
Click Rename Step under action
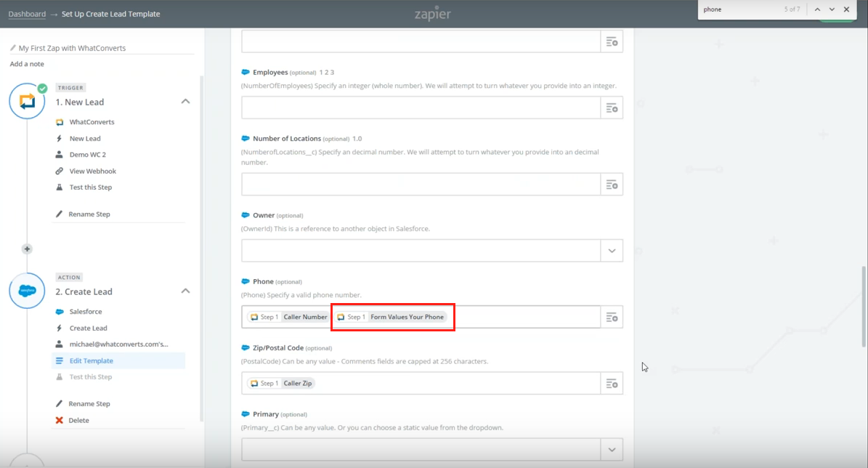tap(89, 404)
